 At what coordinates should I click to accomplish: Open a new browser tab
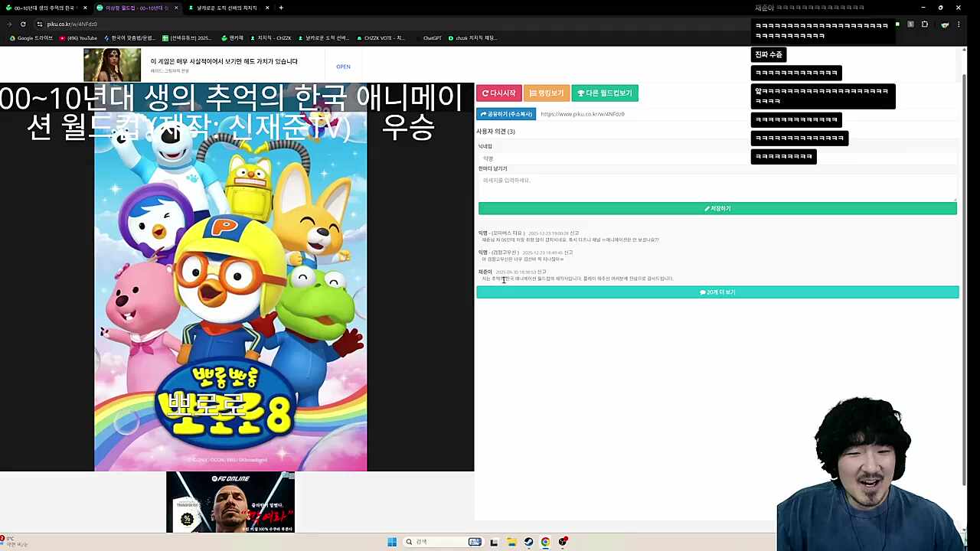click(x=281, y=8)
